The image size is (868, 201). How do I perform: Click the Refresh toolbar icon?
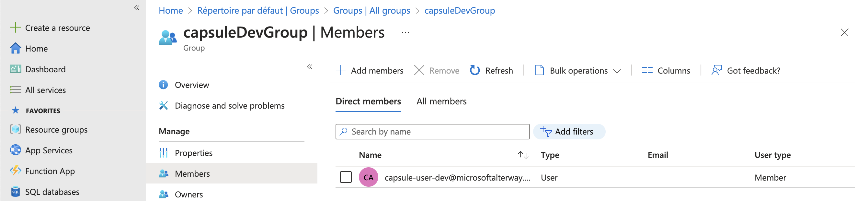[x=475, y=70]
